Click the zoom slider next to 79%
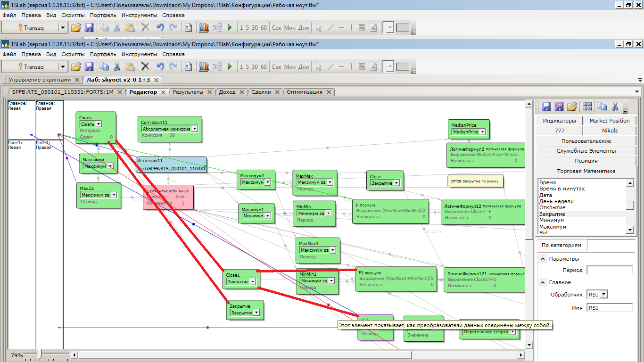The image size is (644, 362). [40, 354]
